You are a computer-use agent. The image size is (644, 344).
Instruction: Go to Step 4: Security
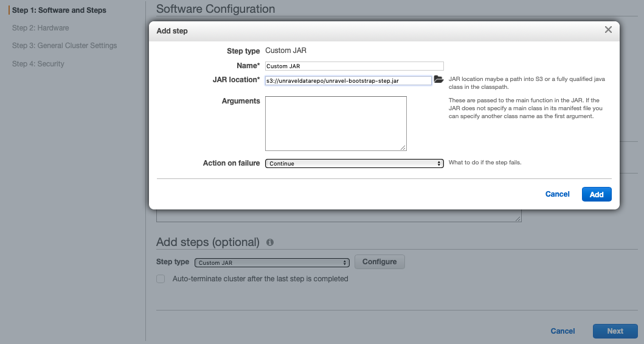click(38, 64)
